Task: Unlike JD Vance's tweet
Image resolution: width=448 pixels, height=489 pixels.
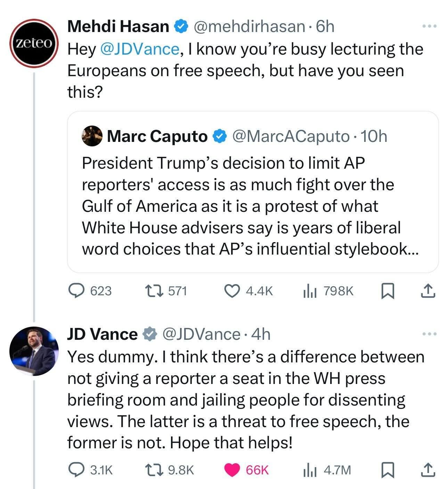Action: [x=232, y=470]
